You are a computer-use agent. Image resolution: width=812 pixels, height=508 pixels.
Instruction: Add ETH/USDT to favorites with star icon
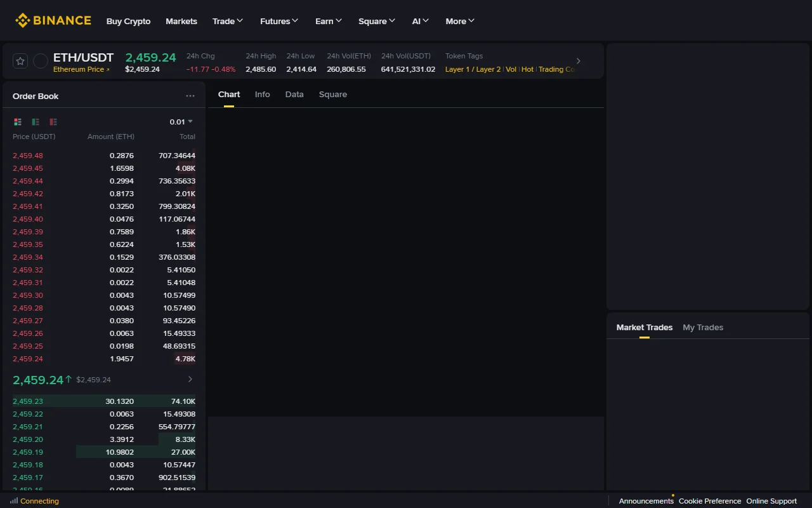20,61
